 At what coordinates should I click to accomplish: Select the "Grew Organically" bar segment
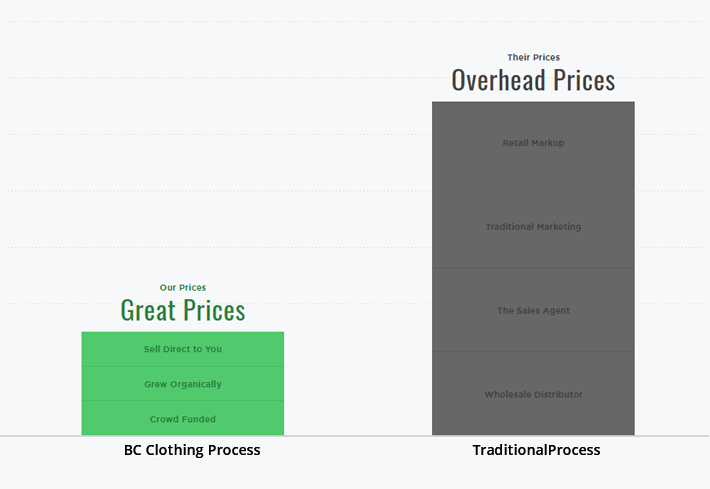click(x=183, y=384)
